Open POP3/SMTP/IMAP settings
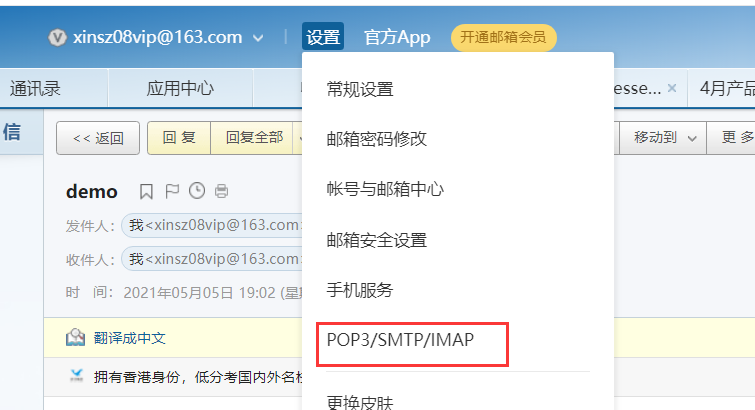The width and height of the screenshot is (755, 410). (400, 340)
